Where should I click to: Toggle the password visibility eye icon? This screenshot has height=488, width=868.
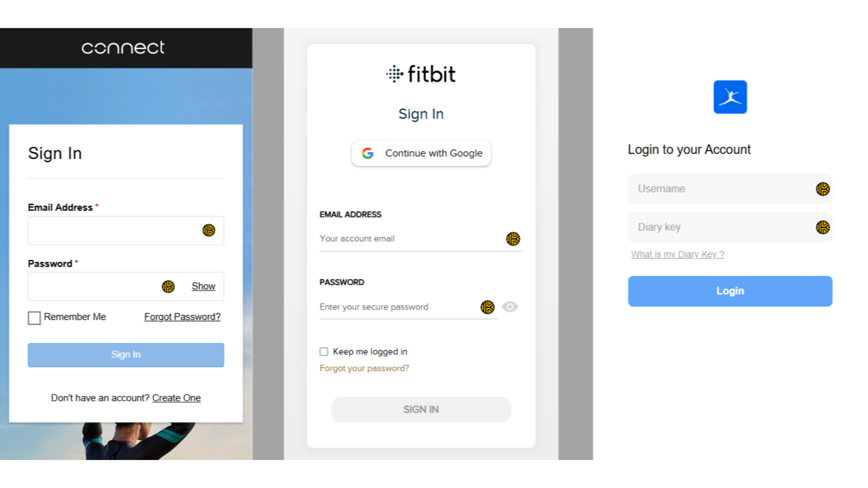pyautogui.click(x=509, y=307)
